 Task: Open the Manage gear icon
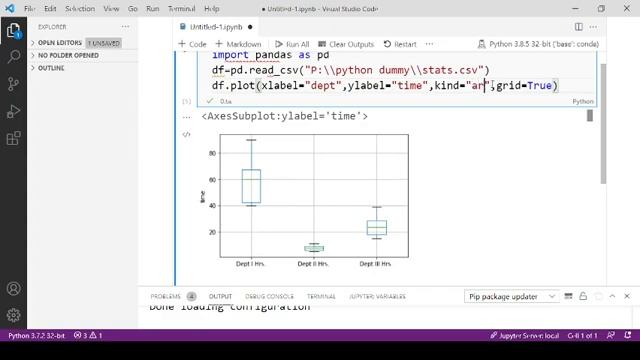(x=13, y=315)
